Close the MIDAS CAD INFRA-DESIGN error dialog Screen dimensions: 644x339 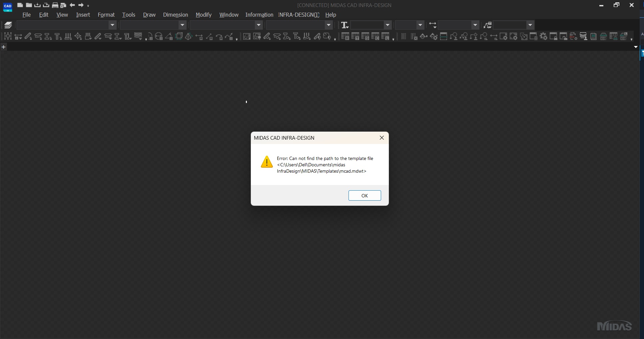(382, 138)
